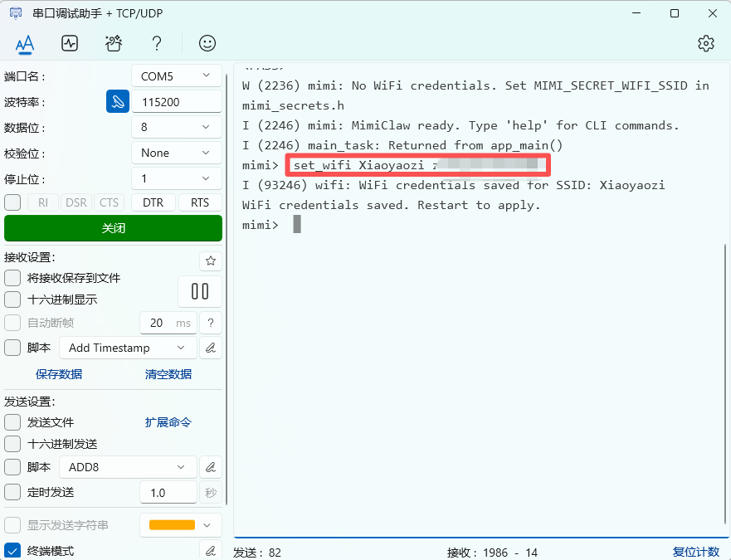Edit the Add Timestamp receive script
The width and height of the screenshot is (731, 560).
click(x=211, y=348)
